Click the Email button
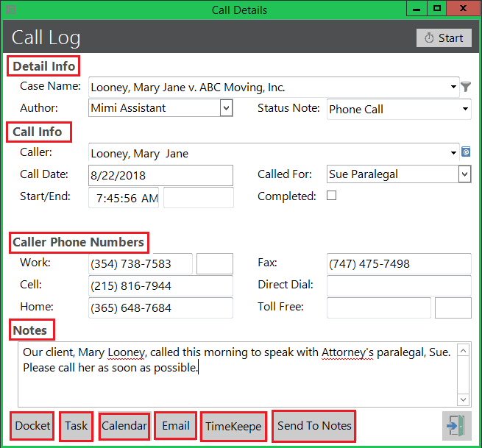 176,426
